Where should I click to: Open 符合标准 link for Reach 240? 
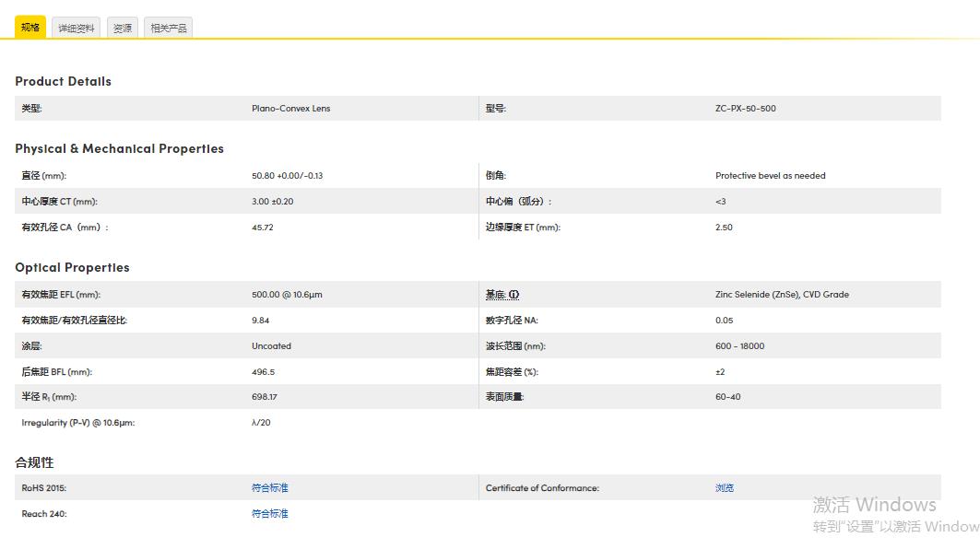point(270,513)
